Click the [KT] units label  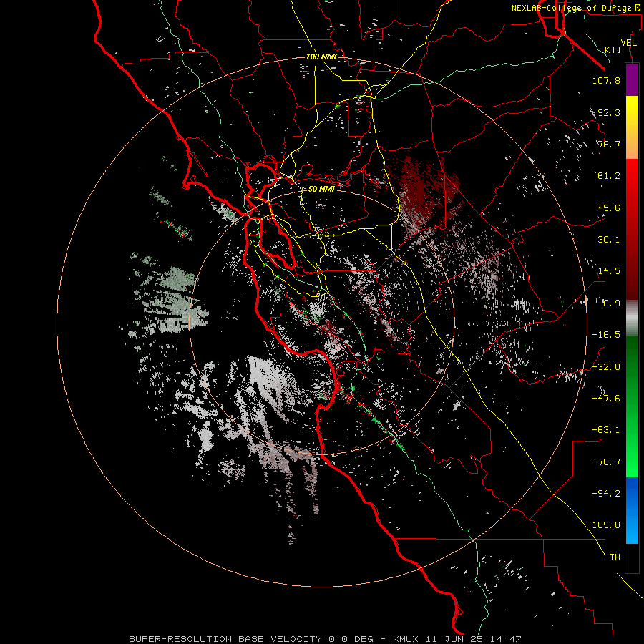click(x=611, y=49)
